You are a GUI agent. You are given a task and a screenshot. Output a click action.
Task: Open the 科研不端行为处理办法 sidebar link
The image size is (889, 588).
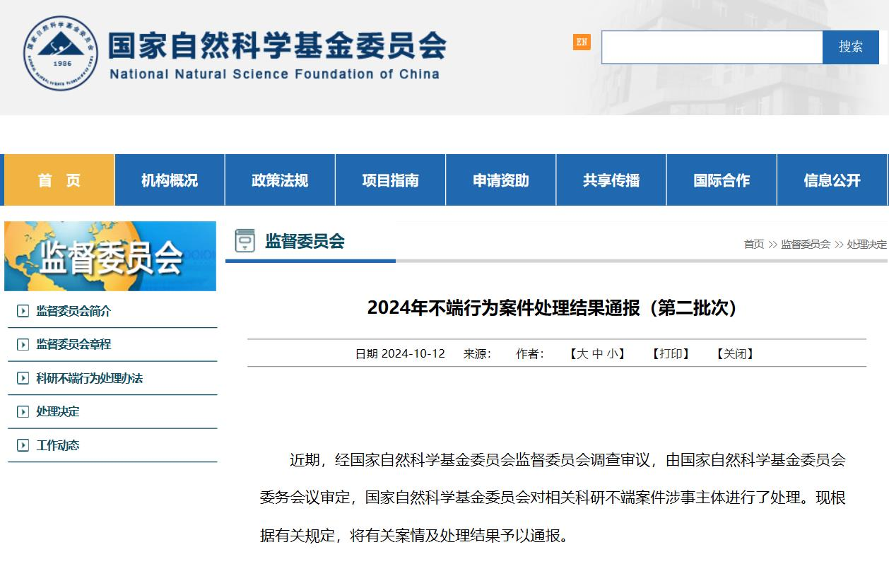tap(90, 378)
